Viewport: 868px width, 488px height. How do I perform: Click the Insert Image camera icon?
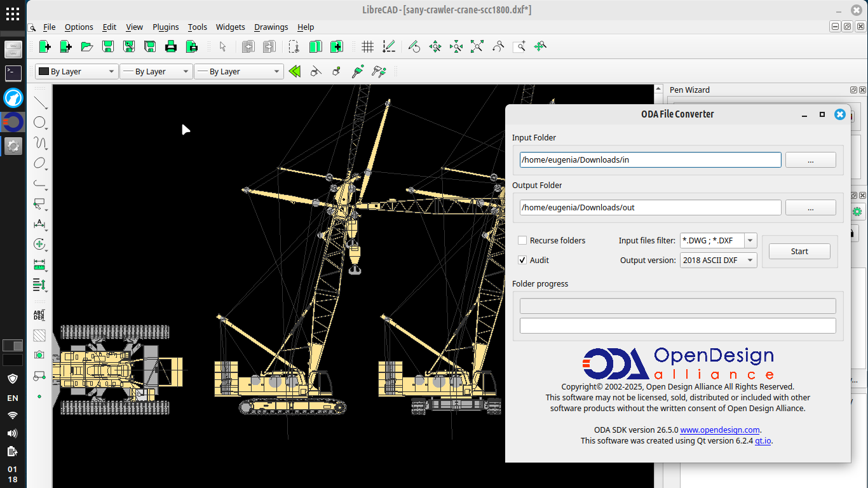tap(39, 355)
